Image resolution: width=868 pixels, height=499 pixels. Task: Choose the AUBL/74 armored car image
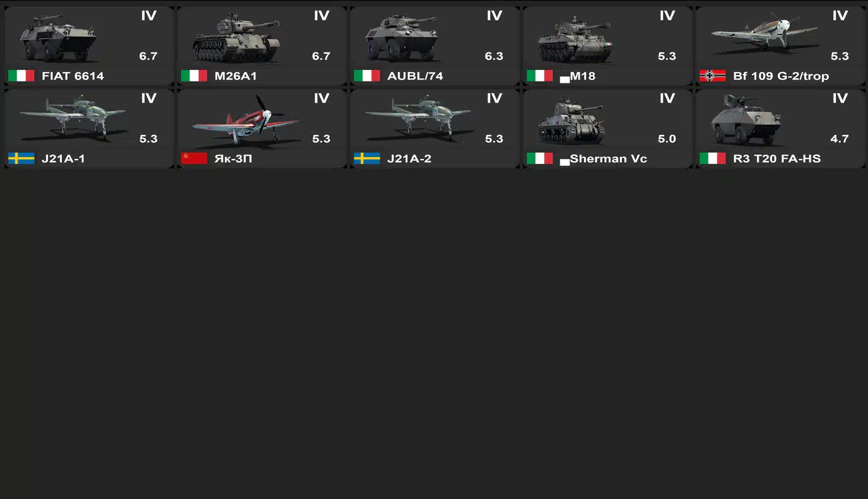click(402, 38)
